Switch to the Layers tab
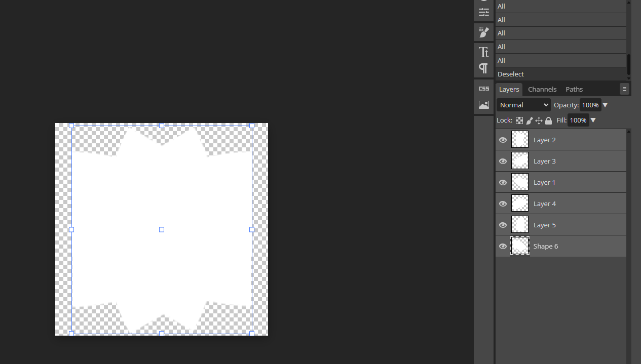 click(509, 89)
